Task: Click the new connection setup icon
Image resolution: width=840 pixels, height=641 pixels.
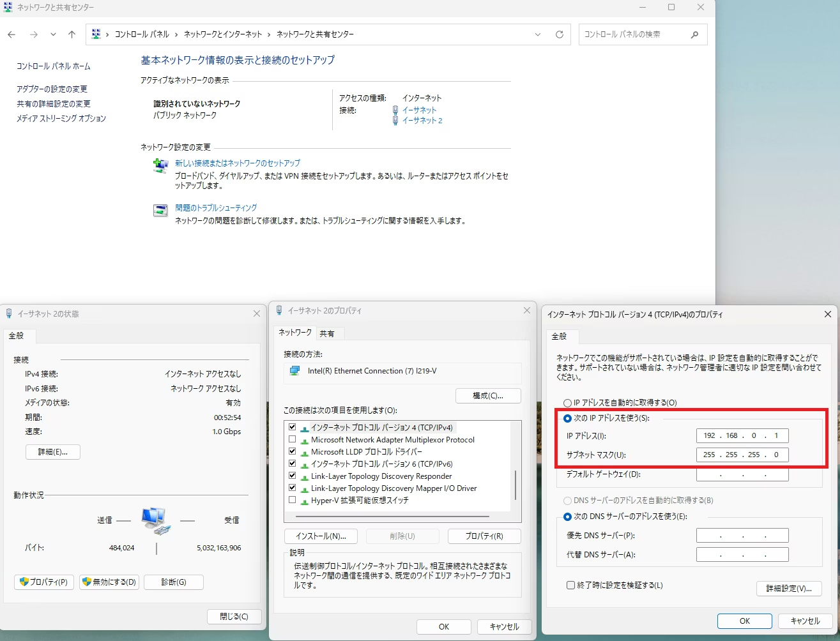Action: (x=160, y=166)
